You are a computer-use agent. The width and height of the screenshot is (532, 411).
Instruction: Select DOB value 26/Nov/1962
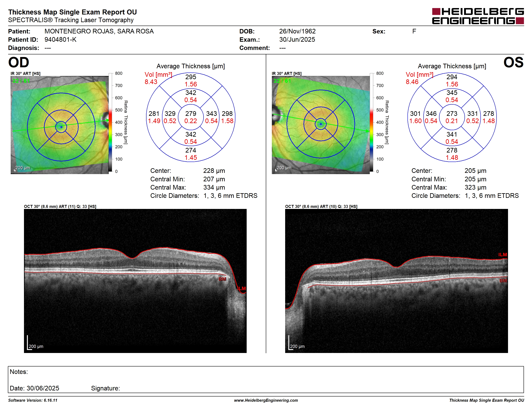point(297,31)
